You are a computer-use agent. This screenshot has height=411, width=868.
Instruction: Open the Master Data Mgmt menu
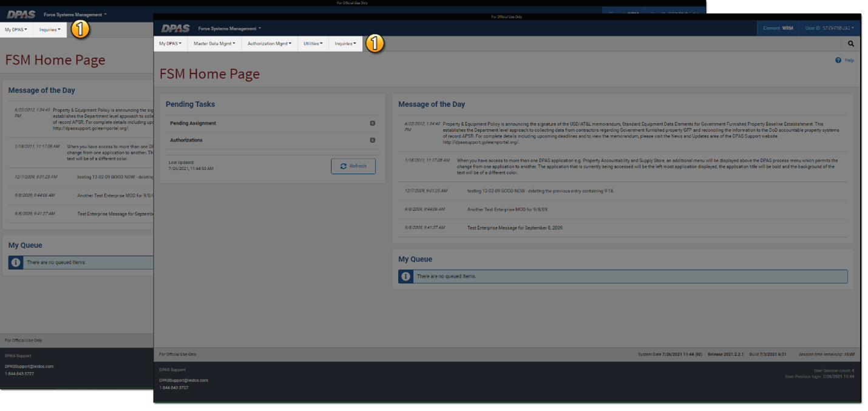(x=214, y=44)
